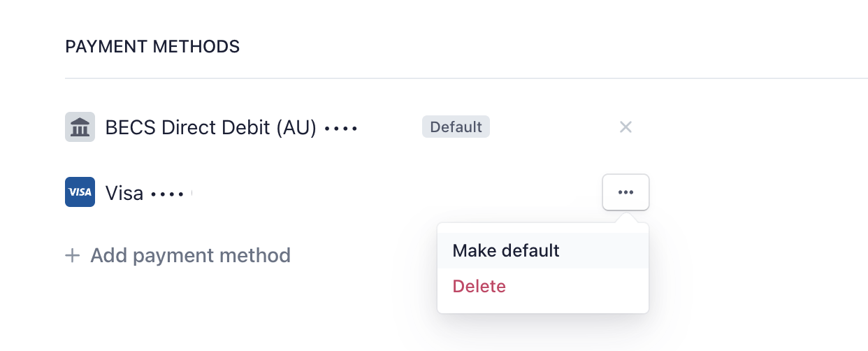Click the empty space between BECS dots and Default
This screenshot has width=868, height=351.
click(390, 127)
